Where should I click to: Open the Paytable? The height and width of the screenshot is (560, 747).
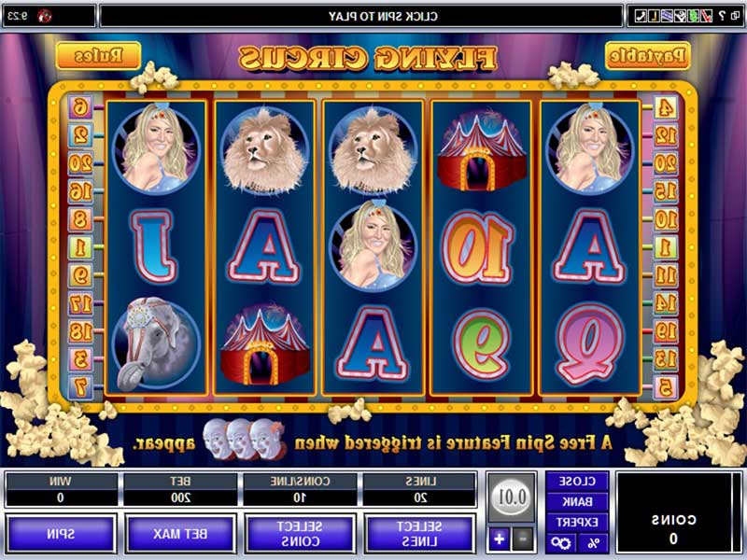pyautogui.click(x=647, y=56)
